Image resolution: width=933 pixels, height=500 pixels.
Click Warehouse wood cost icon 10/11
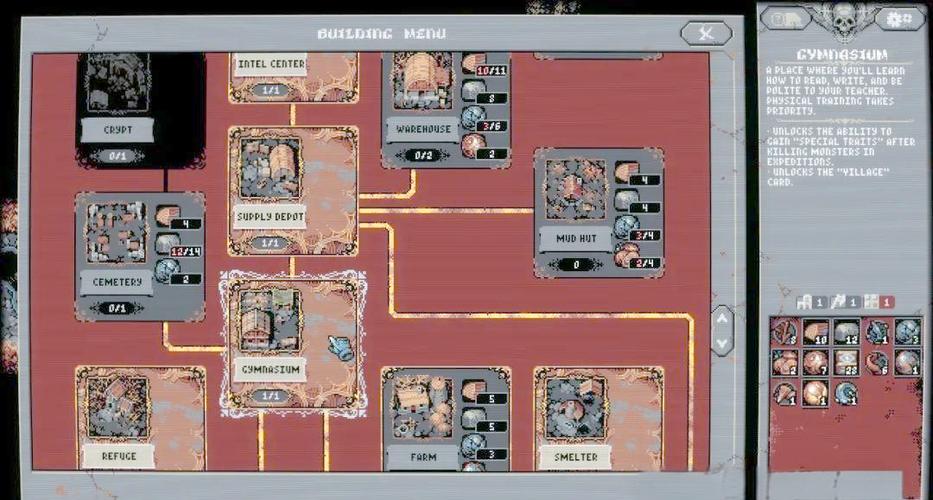(x=473, y=64)
